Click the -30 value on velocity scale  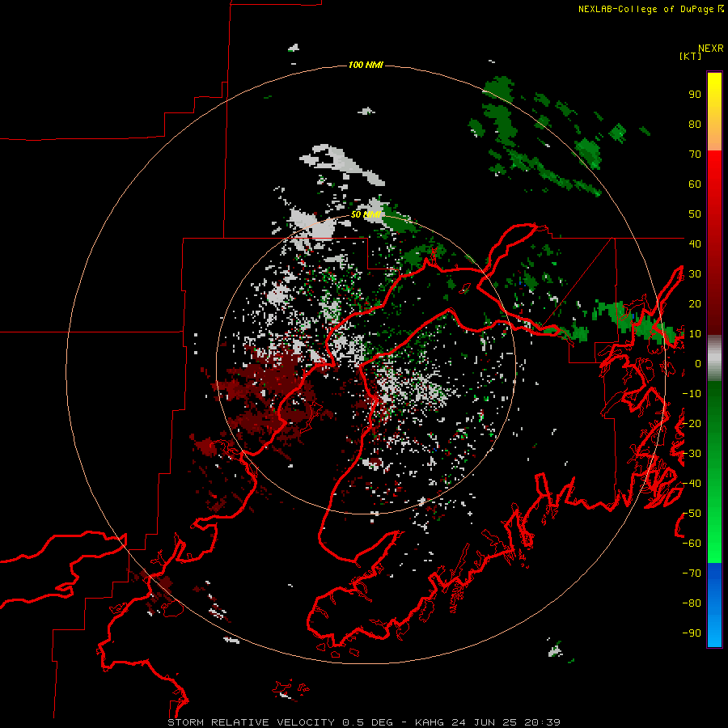(692, 454)
